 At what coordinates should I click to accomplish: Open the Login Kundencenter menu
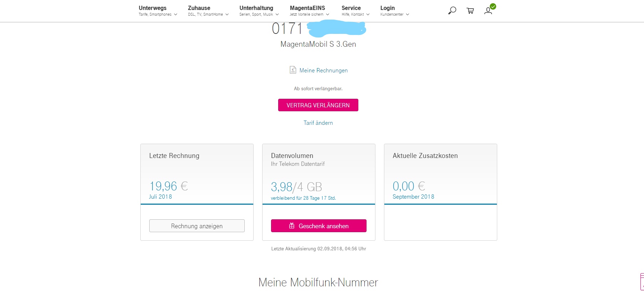tap(388, 8)
